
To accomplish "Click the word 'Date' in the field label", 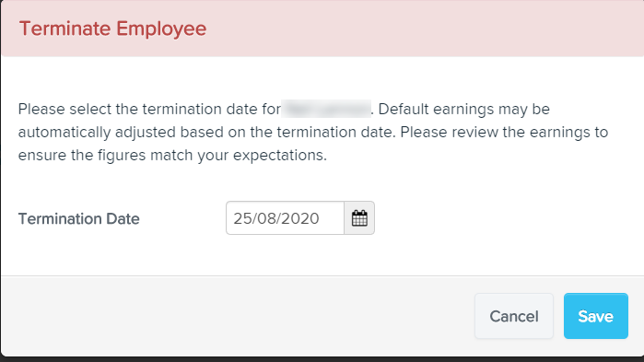I will pos(123,218).
